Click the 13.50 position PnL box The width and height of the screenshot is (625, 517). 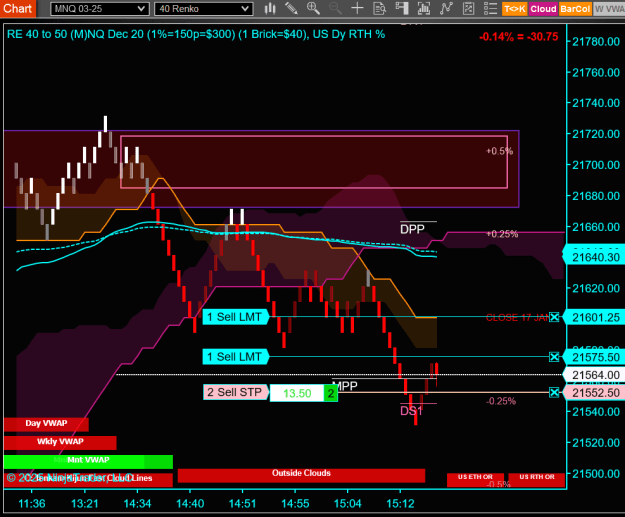[x=297, y=393]
